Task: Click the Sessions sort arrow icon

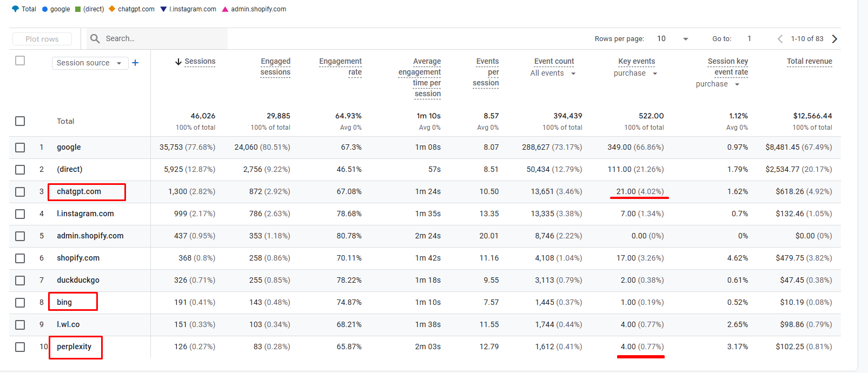Action: [x=178, y=62]
